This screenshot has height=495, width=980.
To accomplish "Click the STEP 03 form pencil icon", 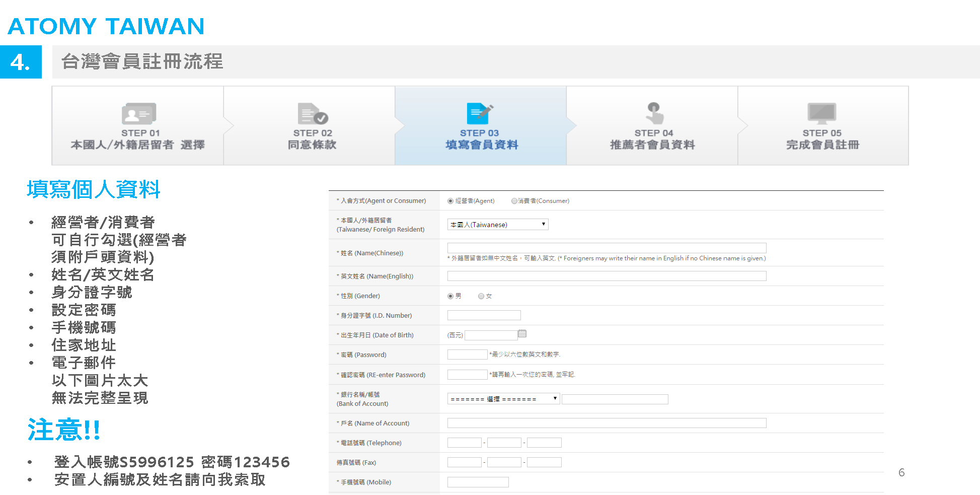I will coord(480,114).
